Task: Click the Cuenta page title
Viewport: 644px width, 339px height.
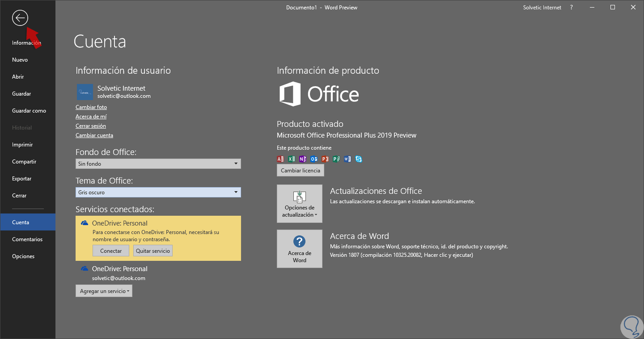Action: point(100,42)
